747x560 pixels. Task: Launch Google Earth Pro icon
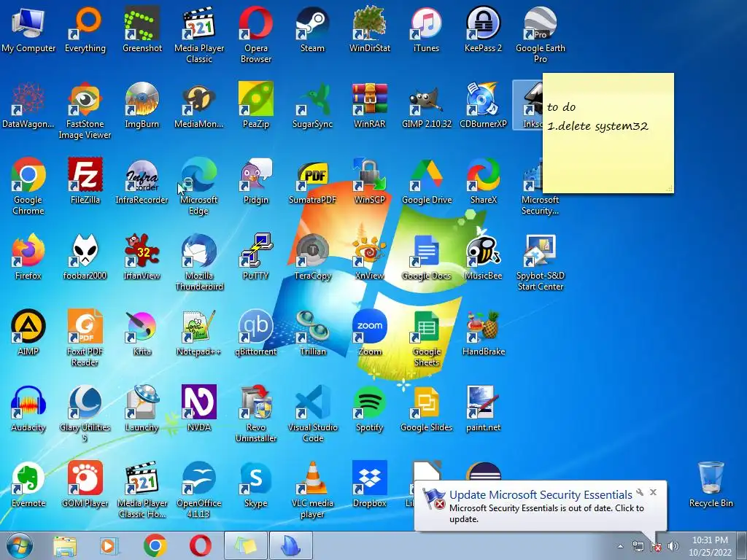(541, 34)
